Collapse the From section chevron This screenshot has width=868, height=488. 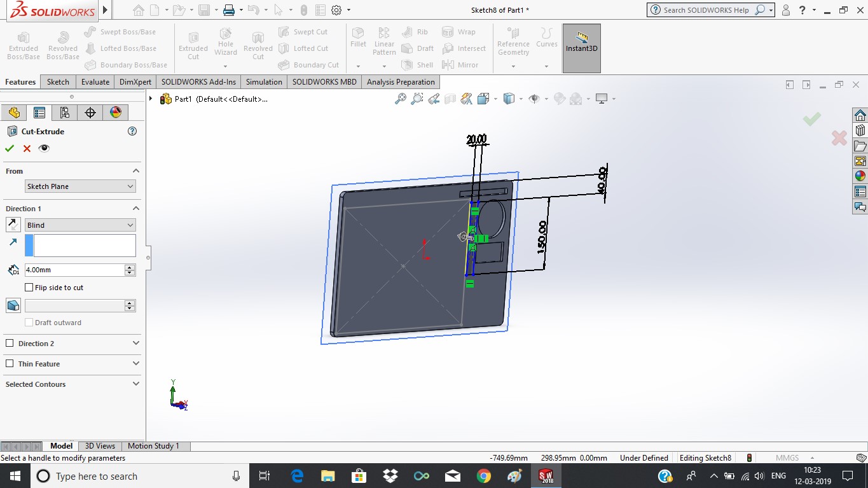(x=136, y=171)
